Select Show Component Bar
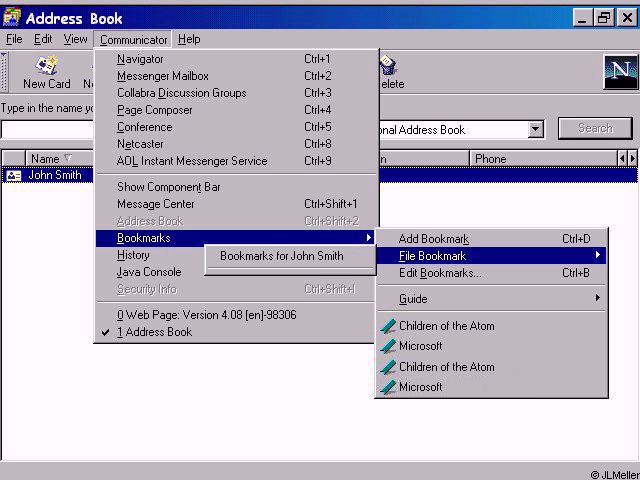The width and height of the screenshot is (640, 480). coord(235,187)
